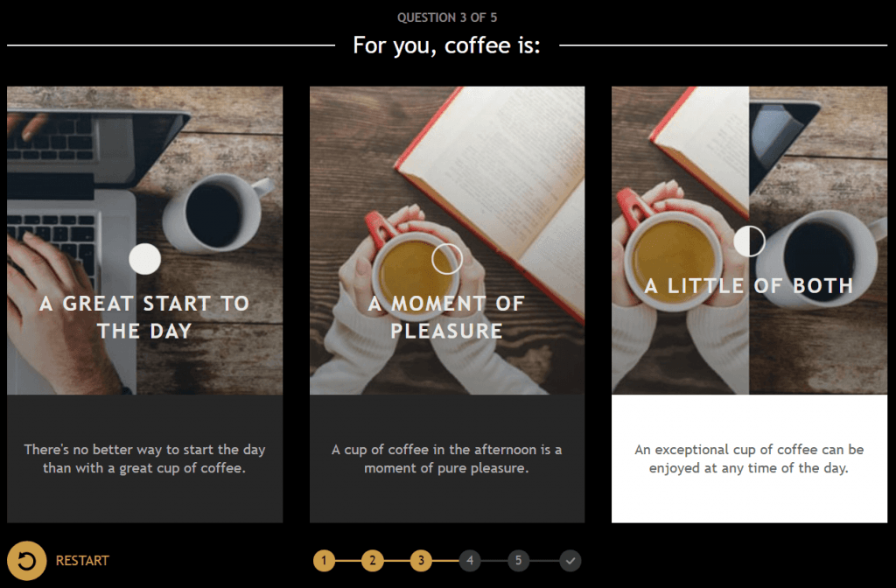The width and height of the screenshot is (896, 588).
Task: Click the laptop and coffee photo
Action: point(144,241)
